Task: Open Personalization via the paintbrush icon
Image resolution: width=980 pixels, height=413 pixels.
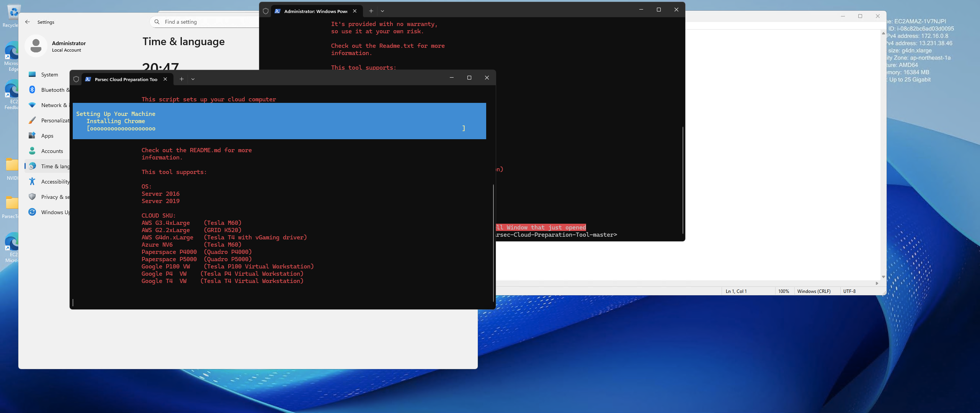Action: [32, 120]
